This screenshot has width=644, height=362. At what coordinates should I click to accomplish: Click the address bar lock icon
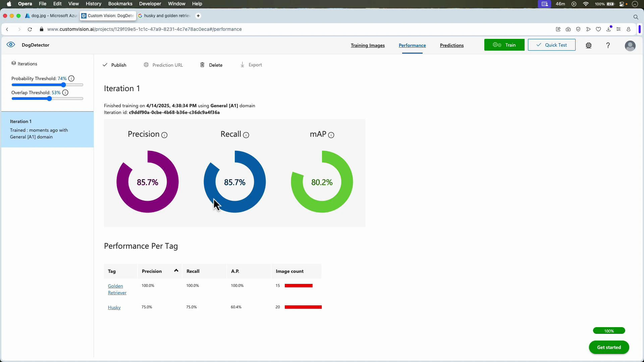coord(42,29)
